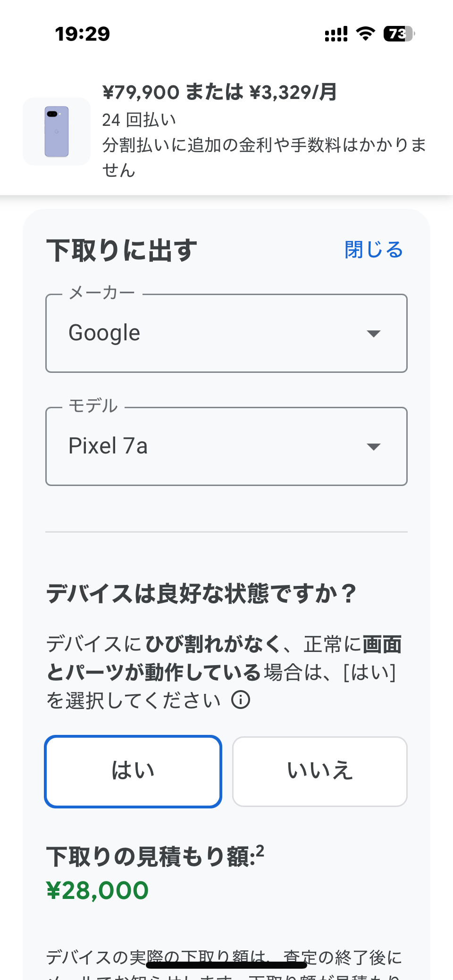Close the trade-in panel via 閉じる
This screenshot has width=453, height=980.
click(373, 250)
